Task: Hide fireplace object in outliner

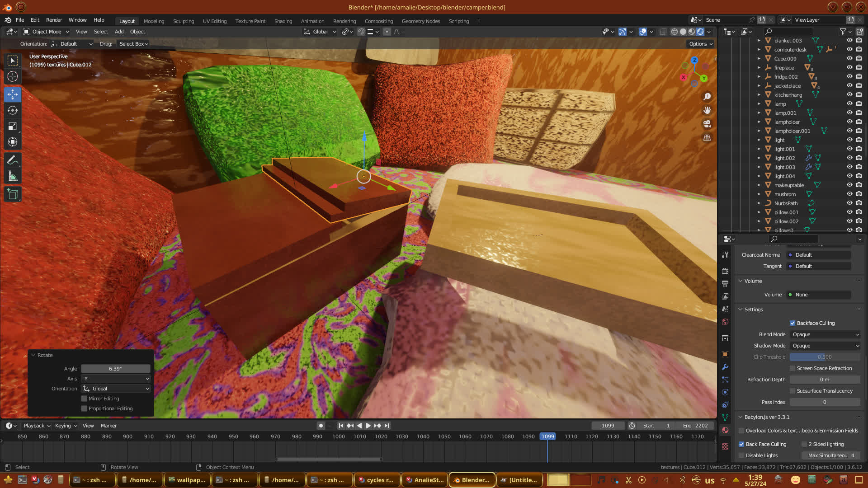Action: (x=849, y=68)
